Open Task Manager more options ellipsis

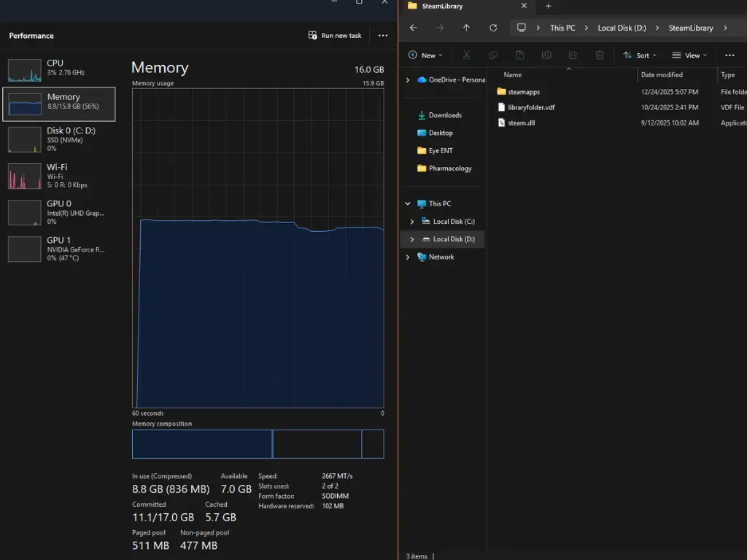click(x=382, y=35)
